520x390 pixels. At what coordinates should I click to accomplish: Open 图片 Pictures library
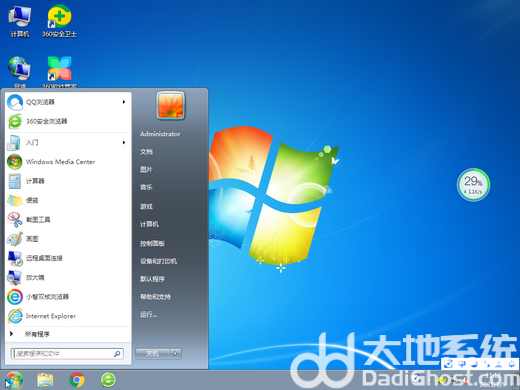pyautogui.click(x=147, y=170)
